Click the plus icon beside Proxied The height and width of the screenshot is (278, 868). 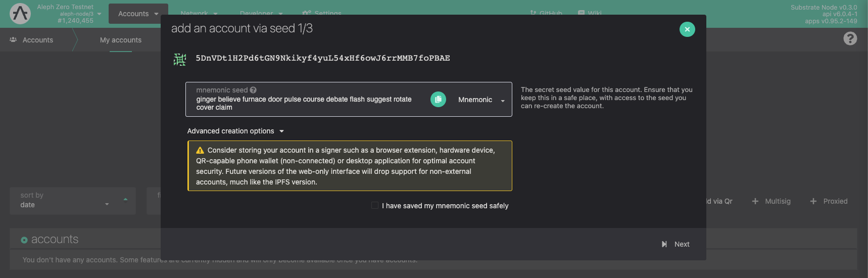pos(813,201)
